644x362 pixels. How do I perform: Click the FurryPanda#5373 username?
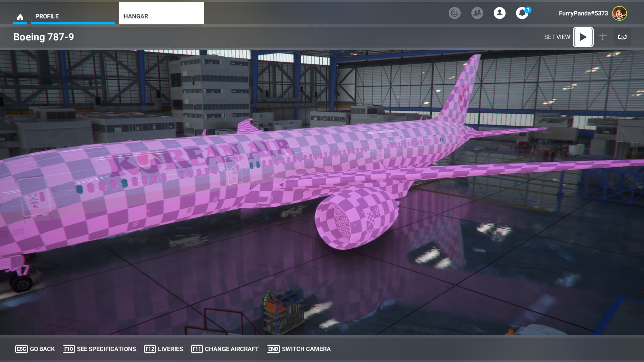pos(583,13)
